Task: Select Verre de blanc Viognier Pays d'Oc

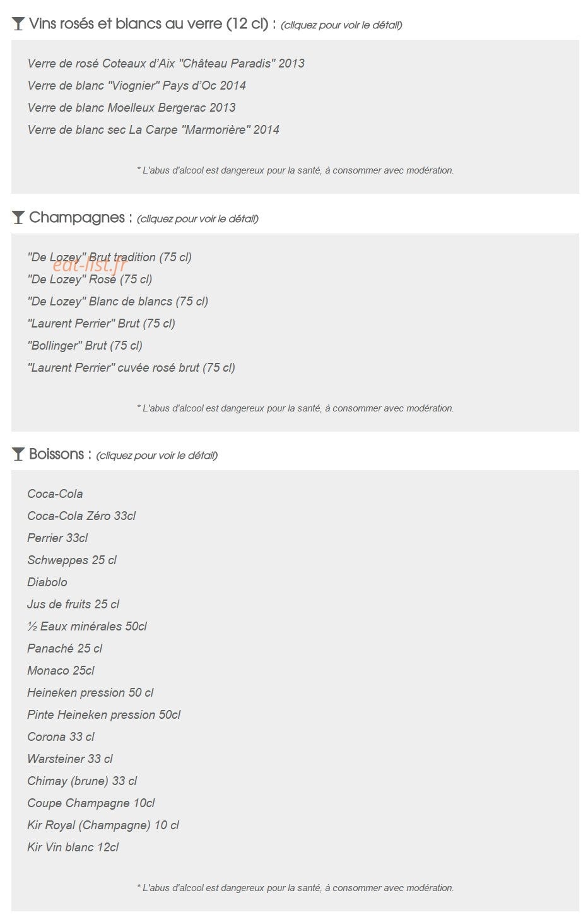Action: point(136,85)
